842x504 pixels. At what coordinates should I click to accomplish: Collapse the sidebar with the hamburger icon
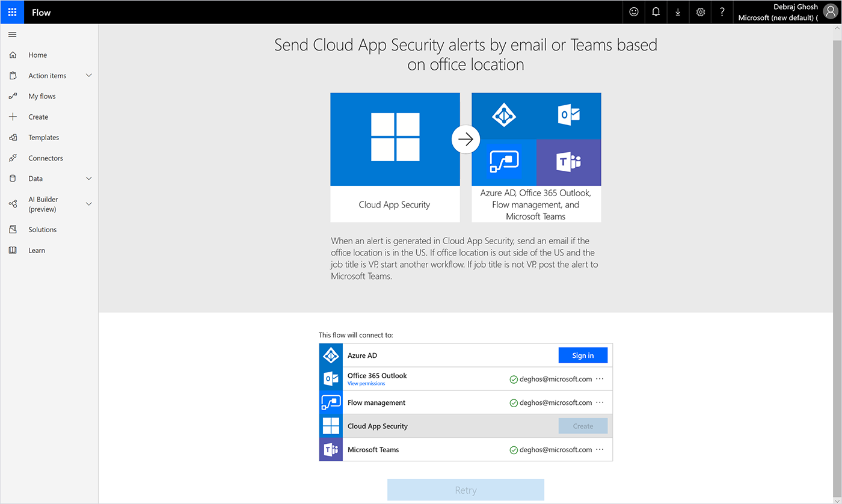(12, 34)
